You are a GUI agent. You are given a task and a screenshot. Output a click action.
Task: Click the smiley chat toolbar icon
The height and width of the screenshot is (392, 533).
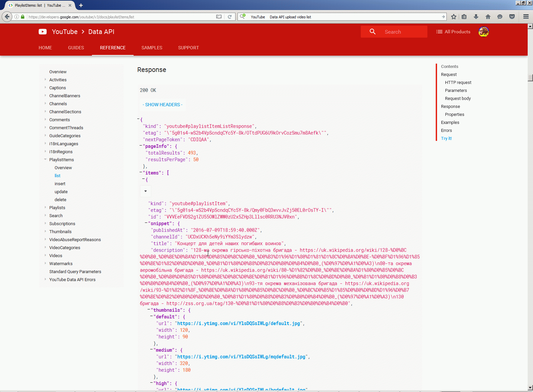(500, 17)
